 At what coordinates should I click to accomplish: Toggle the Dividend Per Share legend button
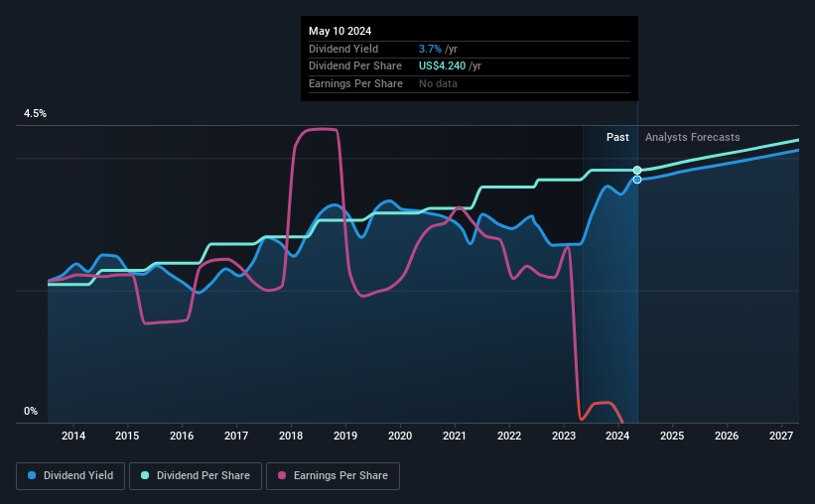coord(196,476)
